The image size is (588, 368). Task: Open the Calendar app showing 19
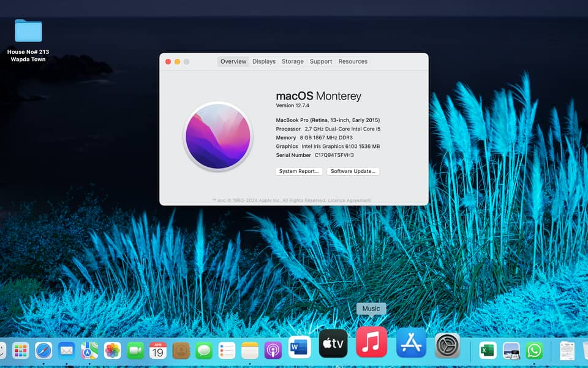pos(158,351)
